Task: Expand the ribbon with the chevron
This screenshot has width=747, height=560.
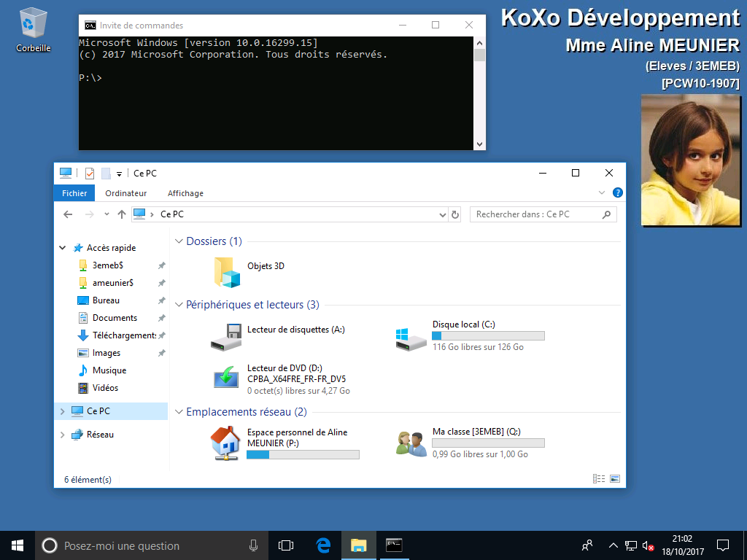Action: pyautogui.click(x=602, y=192)
